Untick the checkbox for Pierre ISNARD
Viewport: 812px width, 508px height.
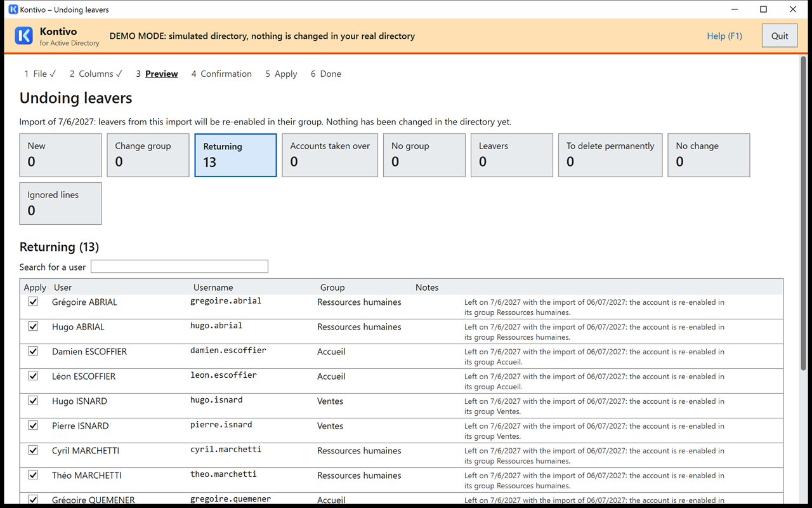coord(33,425)
